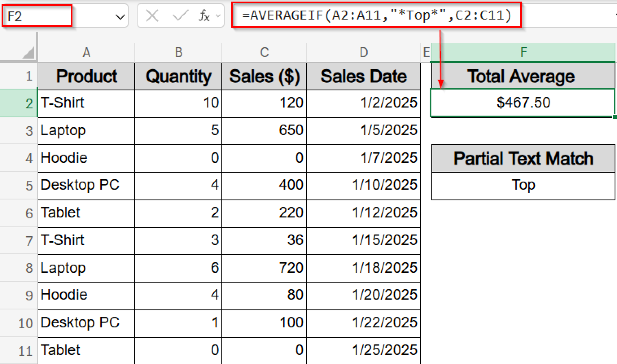This screenshot has height=364, width=617.
Task: Select the Total Average header cell
Action: click(x=523, y=76)
